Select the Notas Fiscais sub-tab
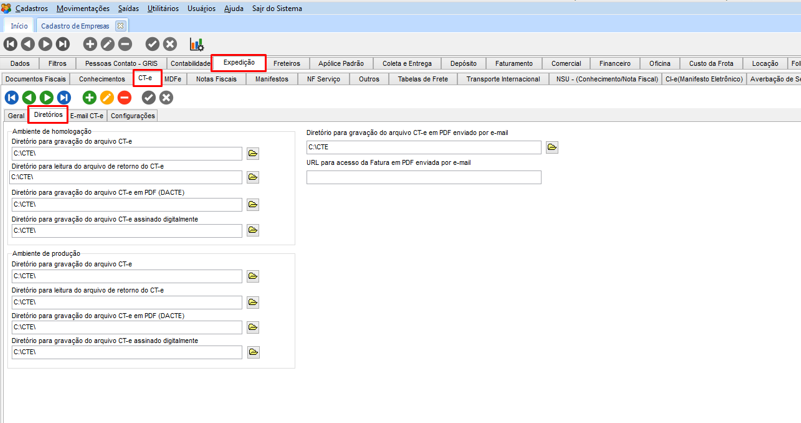This screenshot has width=801, height=423. [x=216, y=79]
